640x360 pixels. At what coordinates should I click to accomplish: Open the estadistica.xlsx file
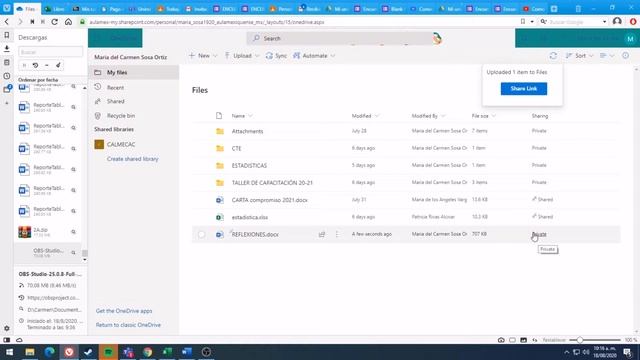[250, 217]
